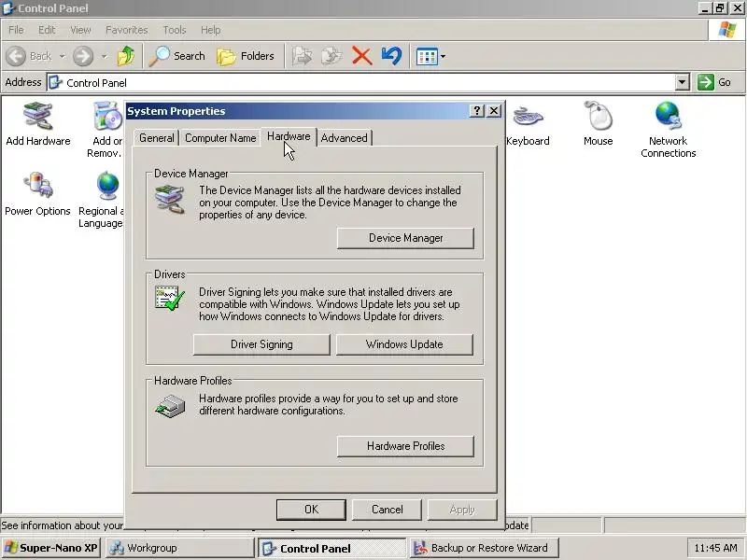Open the View menu
The width and height of the screenshot is (747, 560).
80,30
